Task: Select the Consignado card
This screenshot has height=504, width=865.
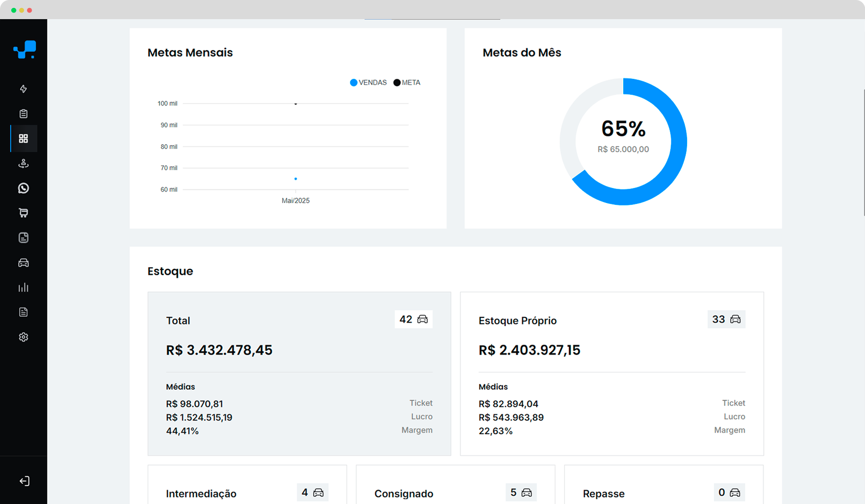Action: click(x=456, y=484)
